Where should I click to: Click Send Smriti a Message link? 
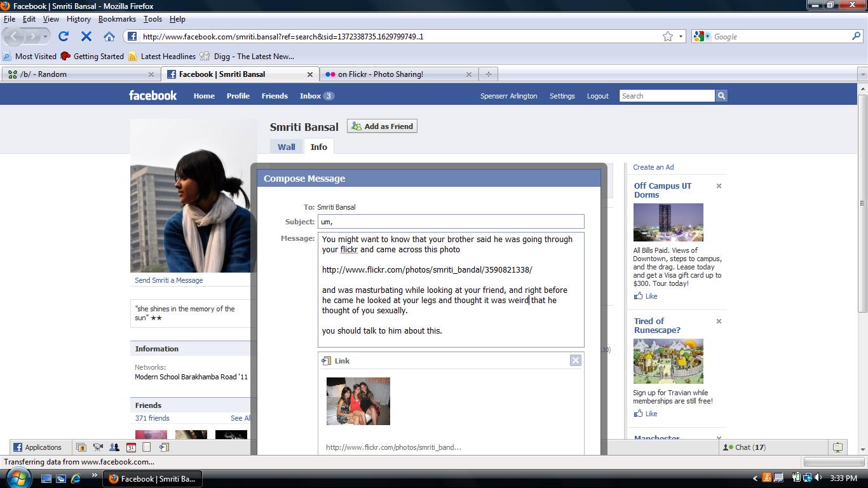[168, 280]
